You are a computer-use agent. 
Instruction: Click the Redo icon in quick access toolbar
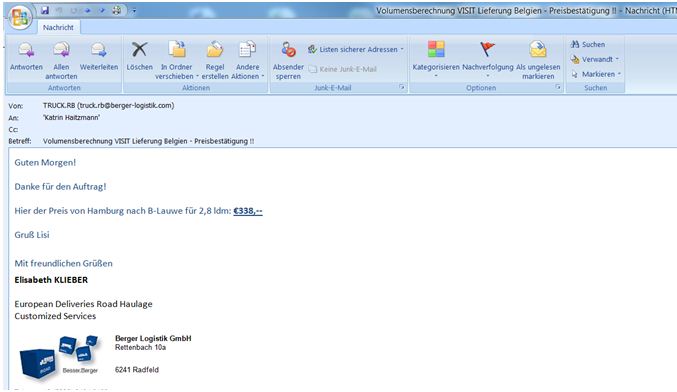click(x=74, y=10)
